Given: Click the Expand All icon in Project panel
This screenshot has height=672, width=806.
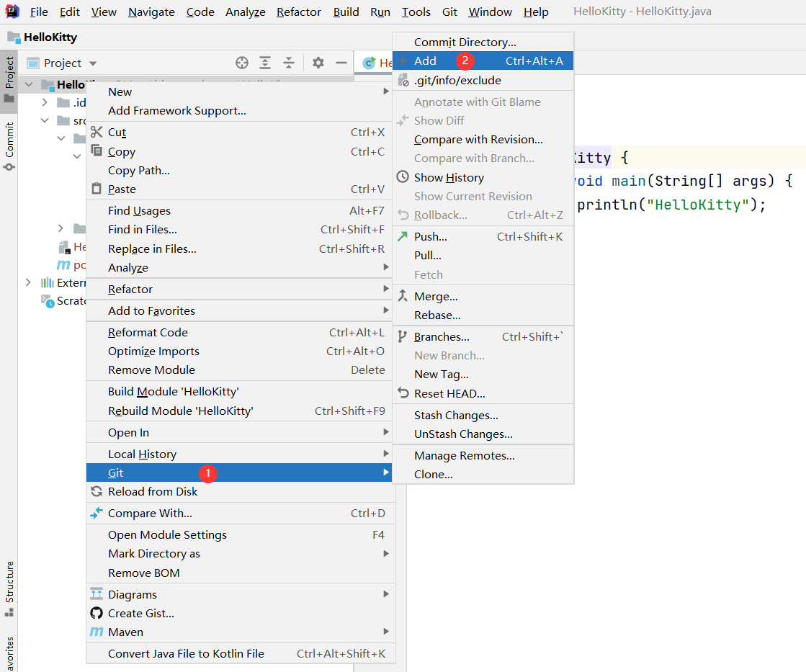Looking at the screenshot, I should 265,63.
